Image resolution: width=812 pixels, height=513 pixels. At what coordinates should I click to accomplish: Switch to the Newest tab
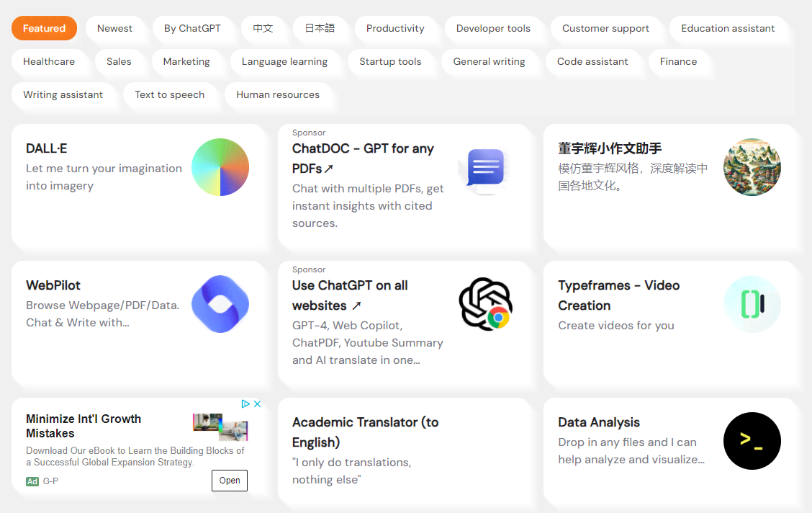[114, 28]
